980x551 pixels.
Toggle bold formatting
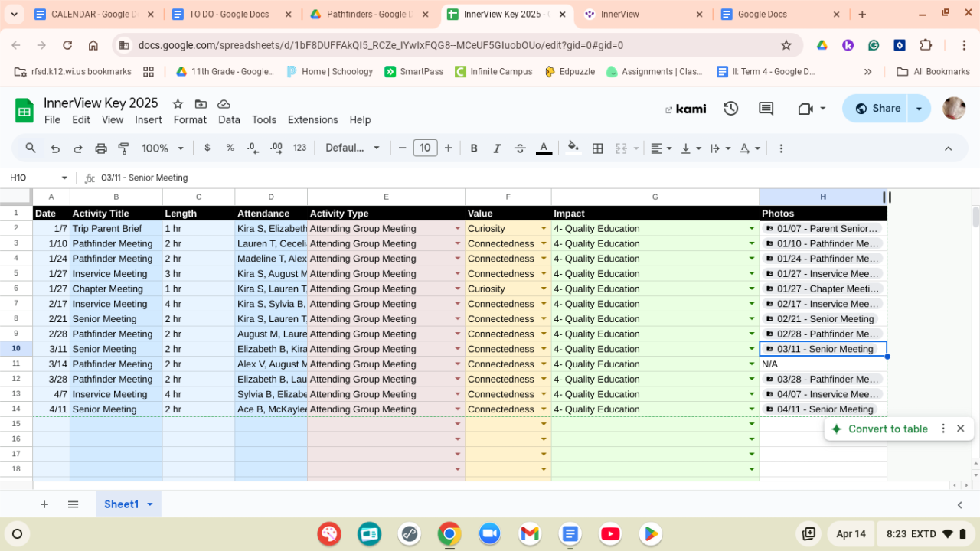point(474,148)
